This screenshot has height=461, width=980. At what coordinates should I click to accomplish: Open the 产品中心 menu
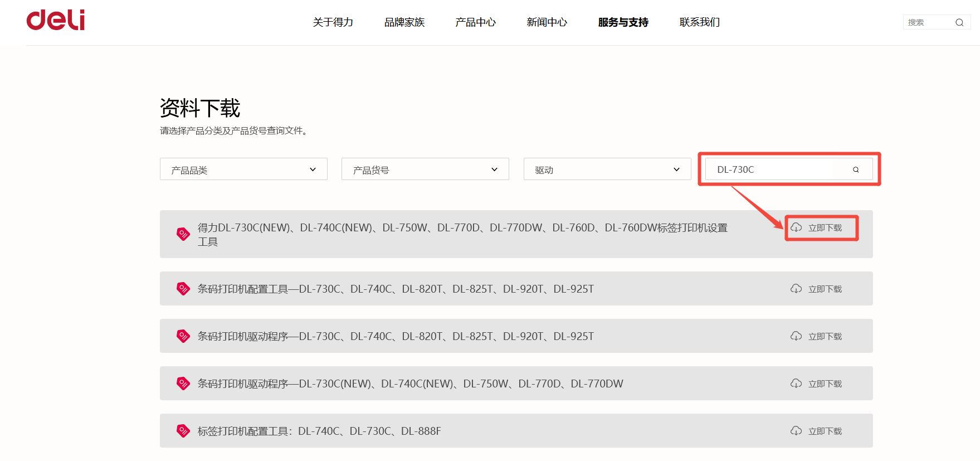pyautogui.click(x=476, y=22)
